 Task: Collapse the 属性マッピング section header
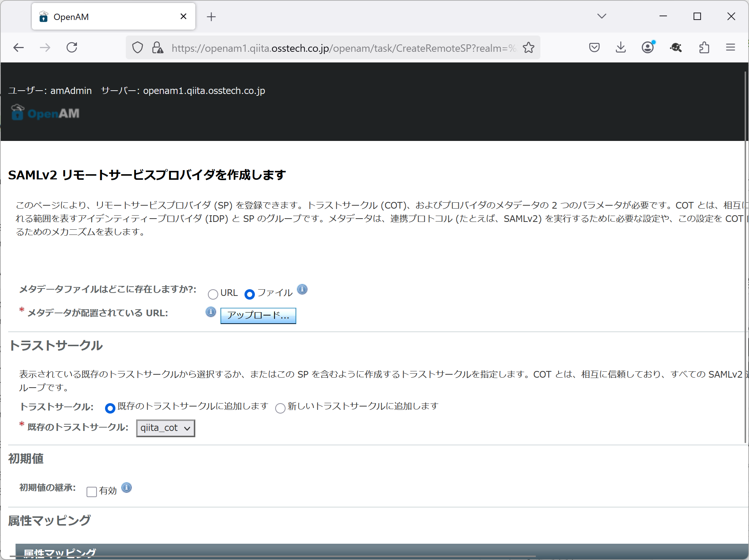tap(59, 553)
